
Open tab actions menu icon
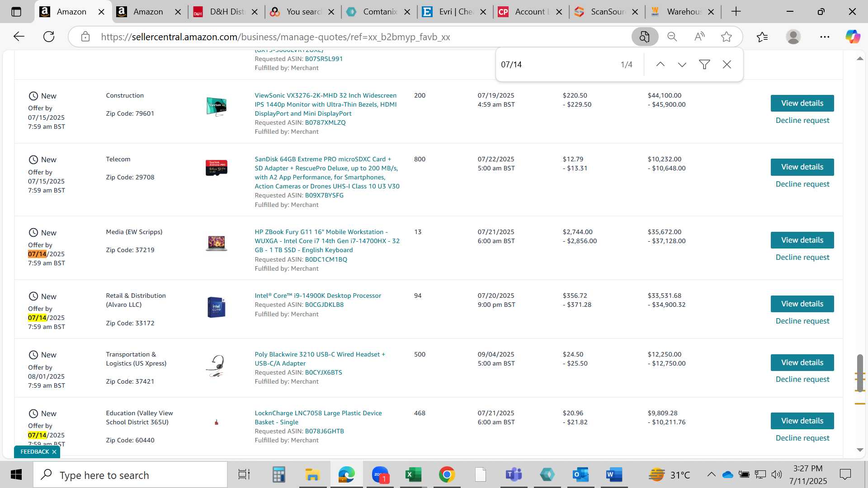click(16, 12)
